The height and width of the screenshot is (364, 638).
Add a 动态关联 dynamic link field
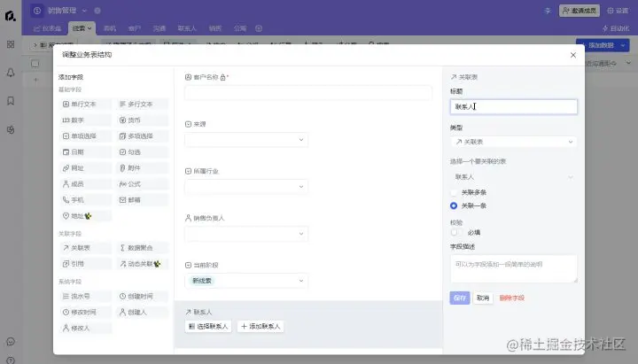(142, 264)
